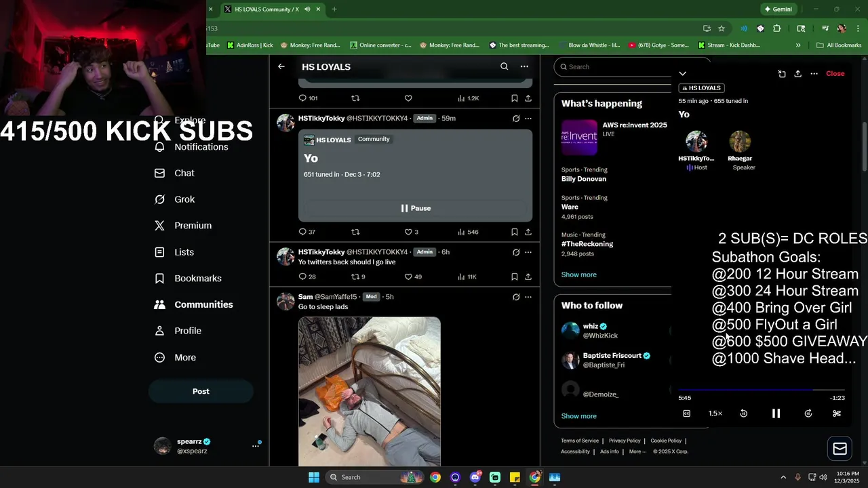Open the HS LOYALS community options menu
The image size is (868, 488).
[524, 66]
